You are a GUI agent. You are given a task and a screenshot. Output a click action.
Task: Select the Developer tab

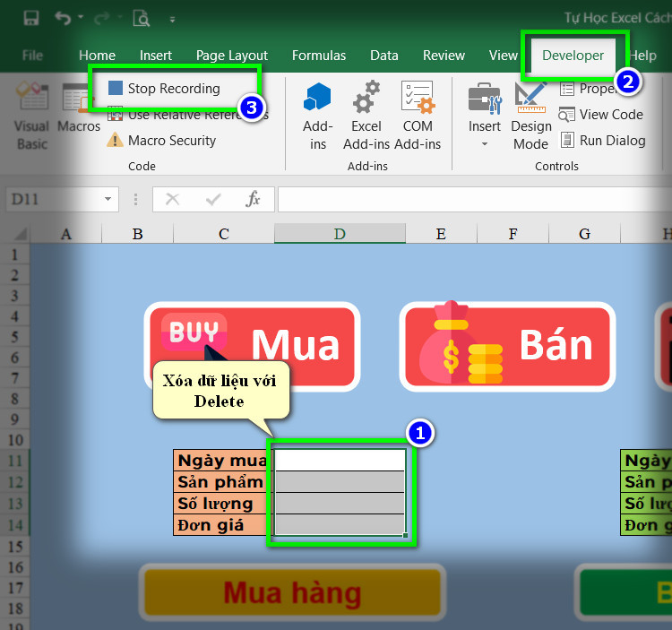(573, 56)
